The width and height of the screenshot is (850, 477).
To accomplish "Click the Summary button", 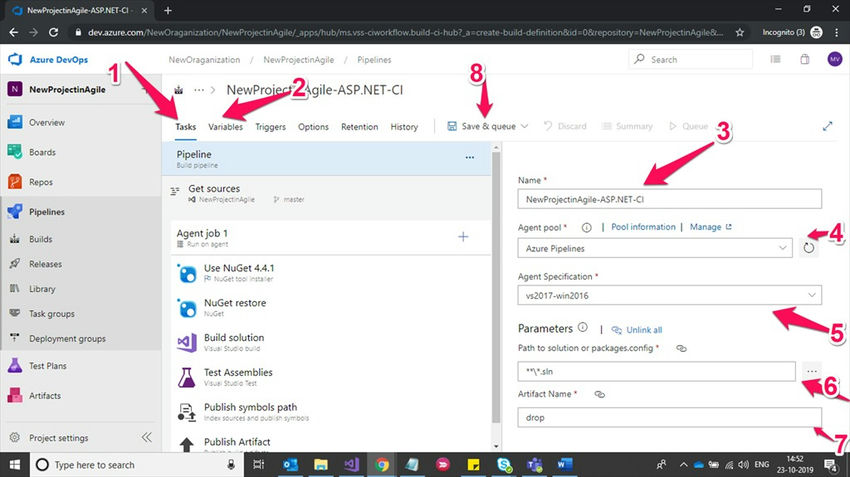I will point(627,126).
